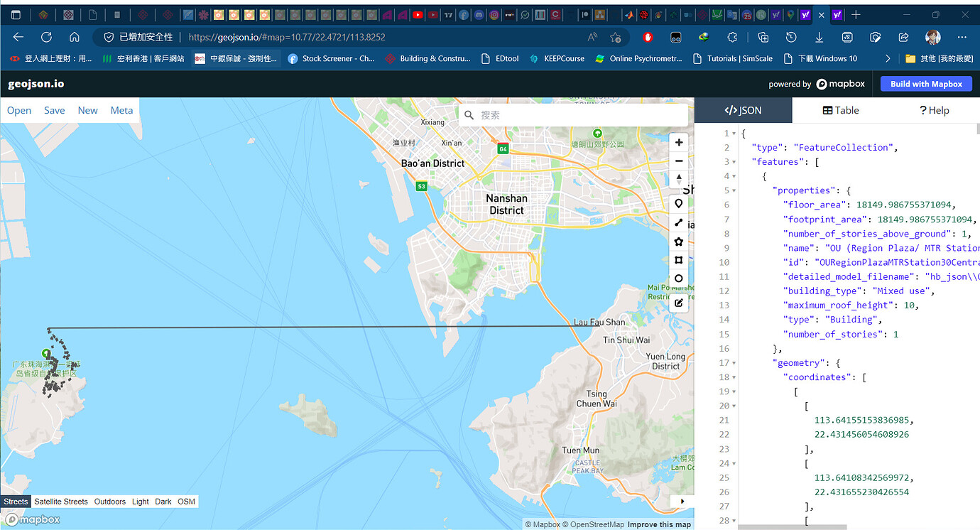Open the edit geometries pencil tool
Image resolution: width=980 pixels, height=530 pixels.
(x=679, y=303)
